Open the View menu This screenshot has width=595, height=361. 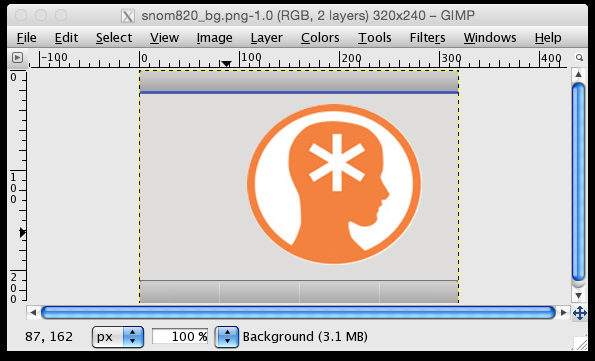(x=164, y=38)
